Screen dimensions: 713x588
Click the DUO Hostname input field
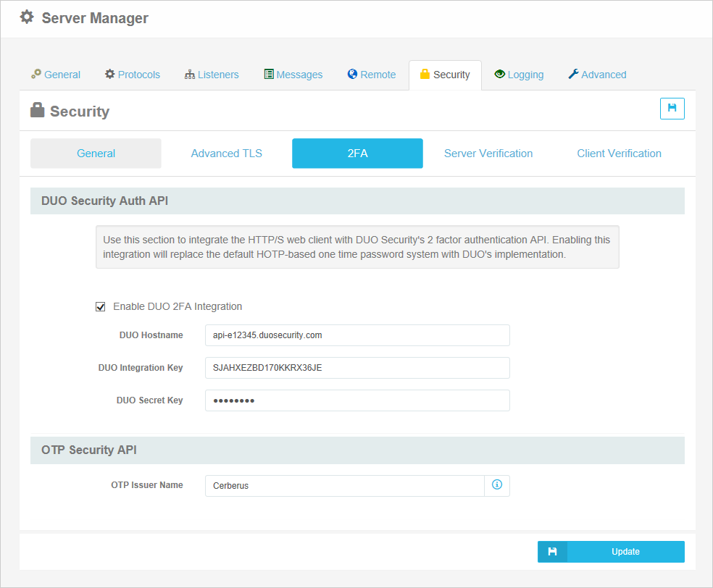(x=357, y=335)
